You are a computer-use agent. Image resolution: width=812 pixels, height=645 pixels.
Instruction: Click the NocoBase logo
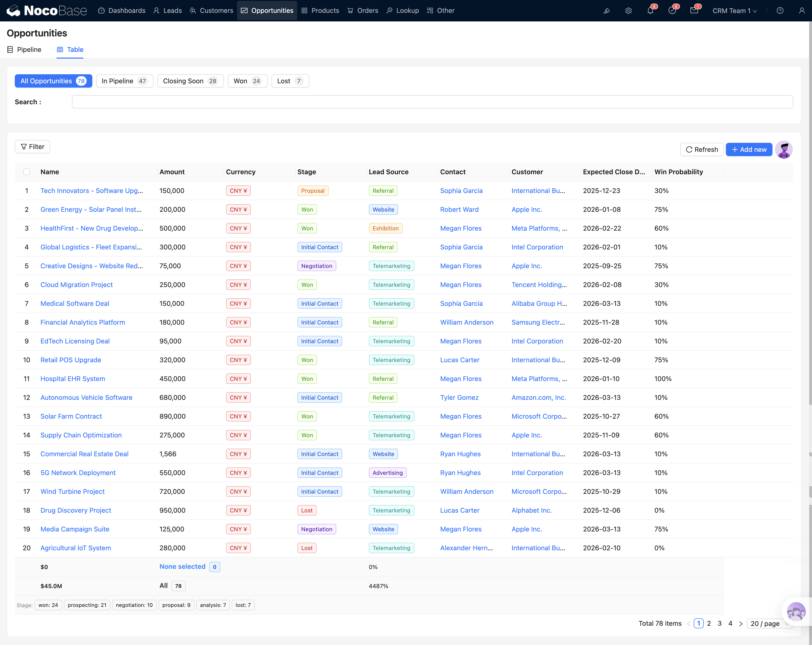47,10
